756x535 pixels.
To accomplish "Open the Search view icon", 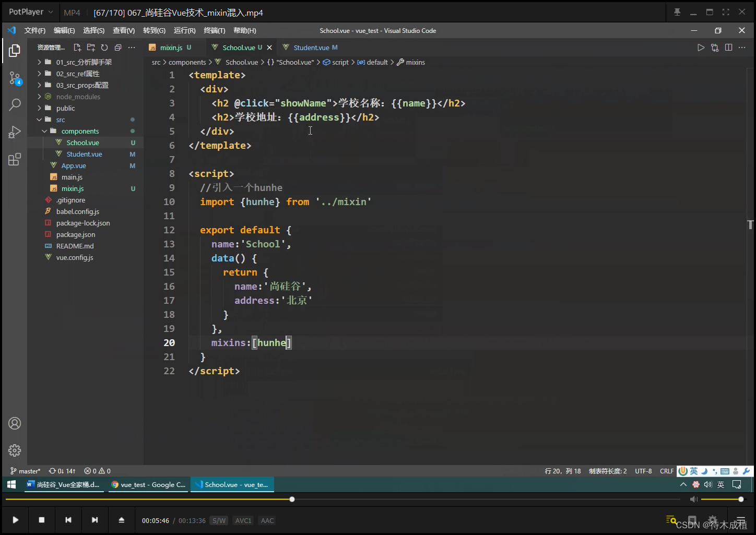I will (15, 105).
